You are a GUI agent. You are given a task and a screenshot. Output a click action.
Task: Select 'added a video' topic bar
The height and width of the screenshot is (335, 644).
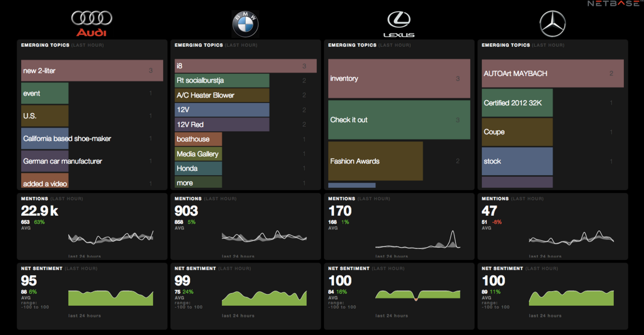click(45, 181)
